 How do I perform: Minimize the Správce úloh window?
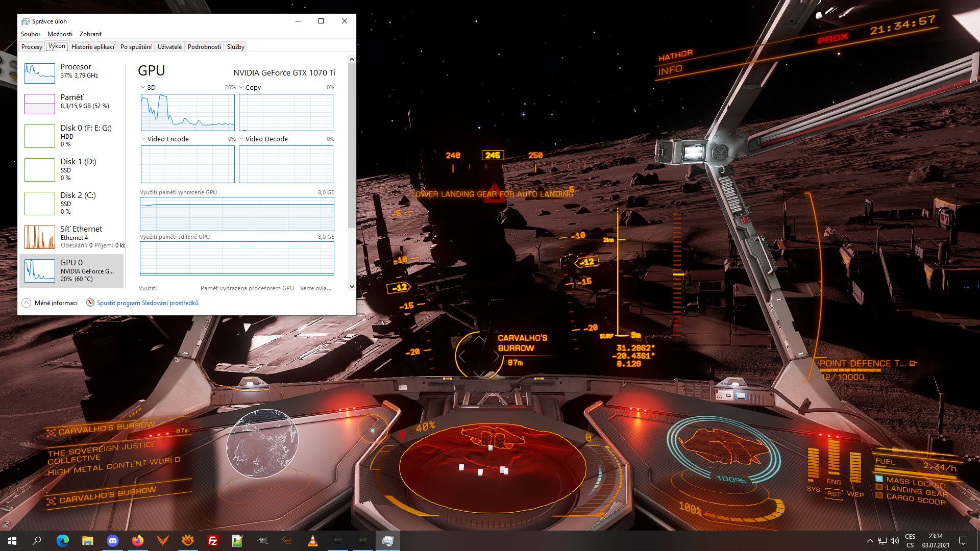coord(298,21)
